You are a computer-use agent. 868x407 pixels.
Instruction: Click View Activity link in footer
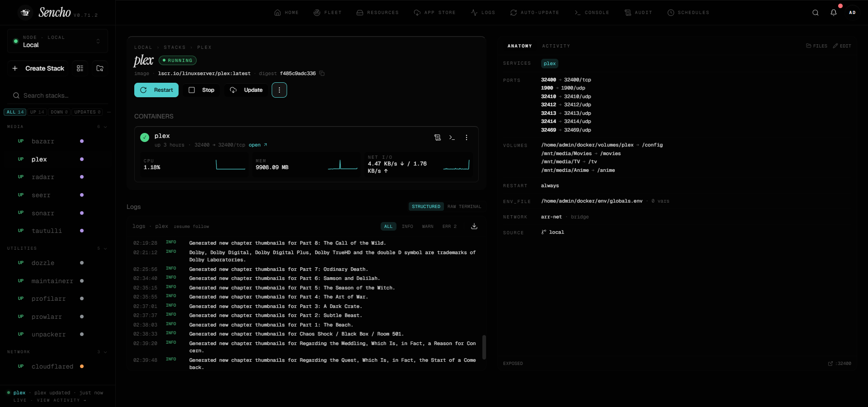[61, 400]
